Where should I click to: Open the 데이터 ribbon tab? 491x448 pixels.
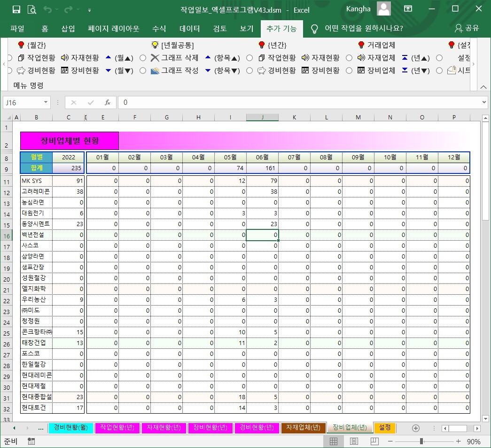(x=189, y=29)
